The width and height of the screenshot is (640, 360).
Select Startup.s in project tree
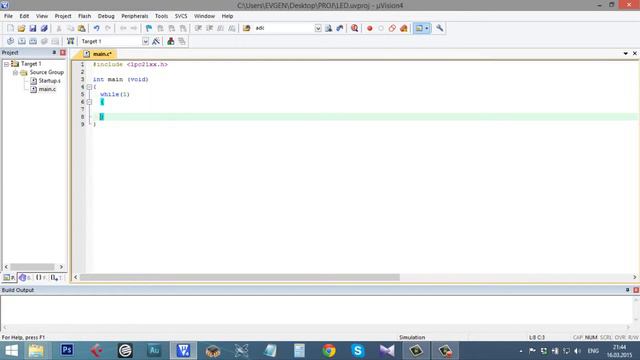[x=49, y=81]
